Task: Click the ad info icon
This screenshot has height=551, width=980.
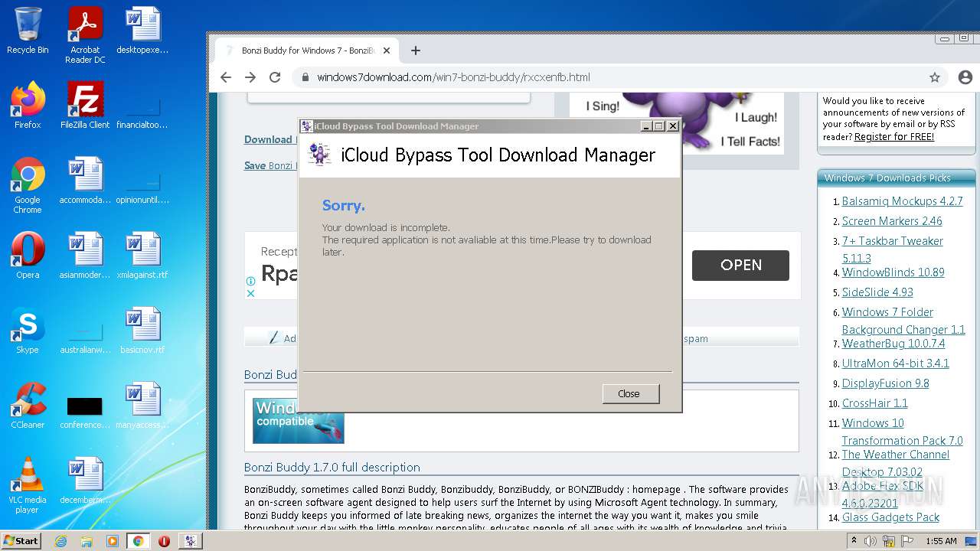Action: point(250,281)
